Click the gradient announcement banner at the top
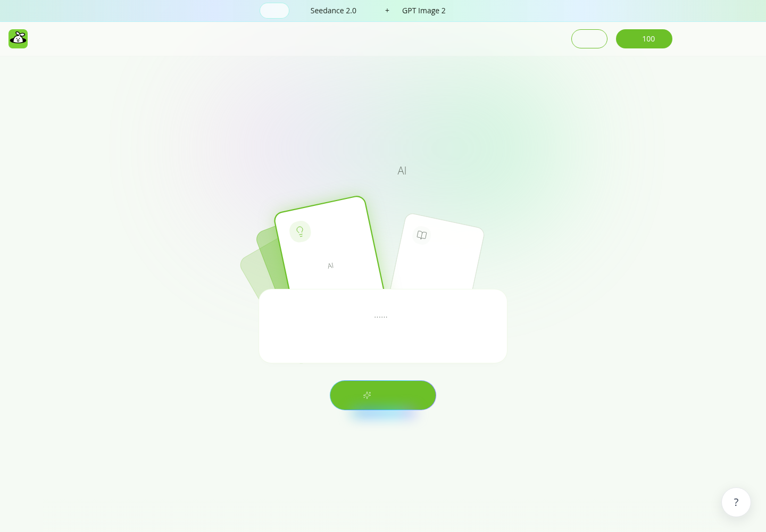Screen dimensions: 766x532 pos(383,11)
